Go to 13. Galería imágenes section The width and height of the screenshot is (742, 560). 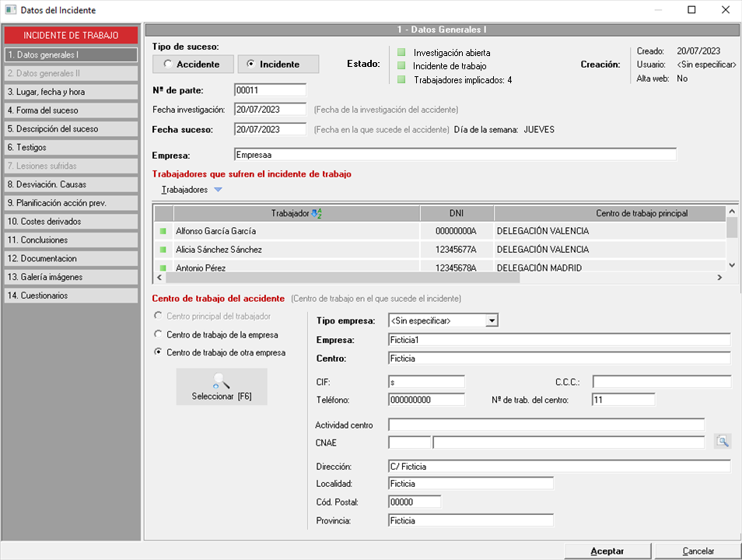[x=71, y=277]
